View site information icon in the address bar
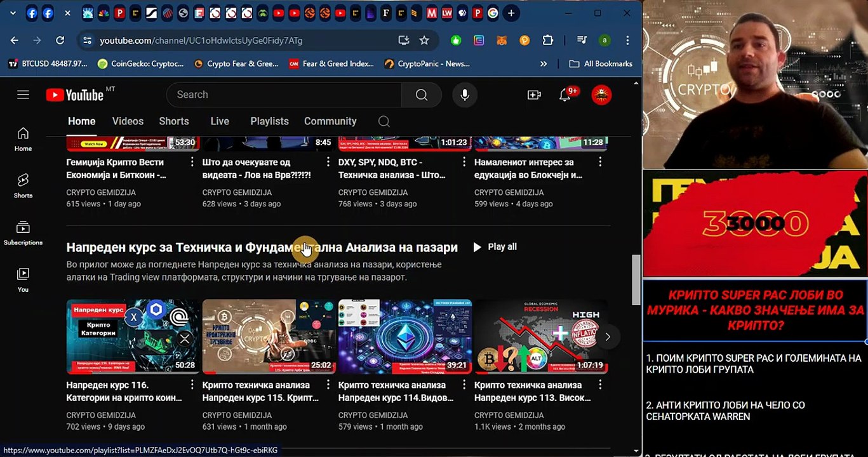This screenshot has height=457, width=868. coord(87,40)
